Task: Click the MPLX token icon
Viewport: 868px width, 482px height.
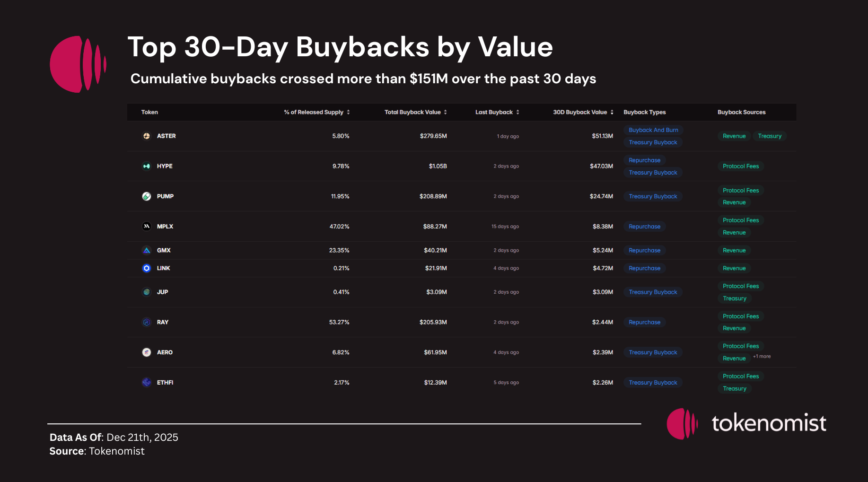Action: click(147, 227)
